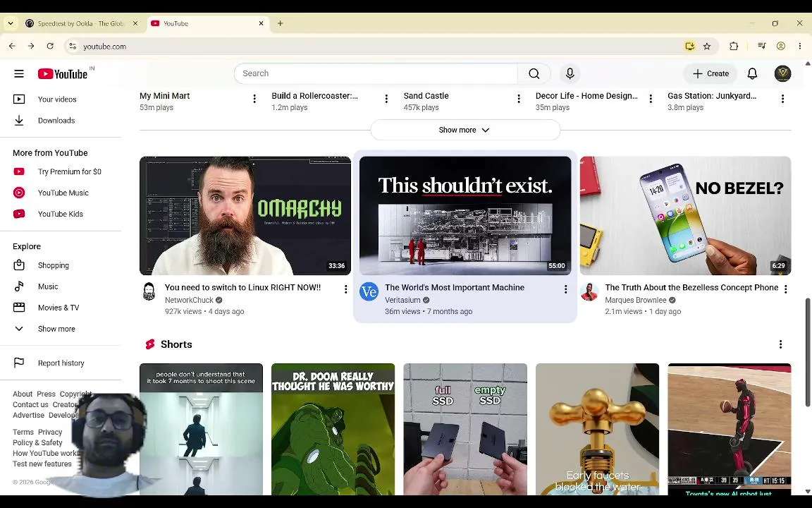This screenshot has width=812, height=508.
Task: Open NetworkChuck channel name link
Action: pyautogui.click(x=189, y=300)
